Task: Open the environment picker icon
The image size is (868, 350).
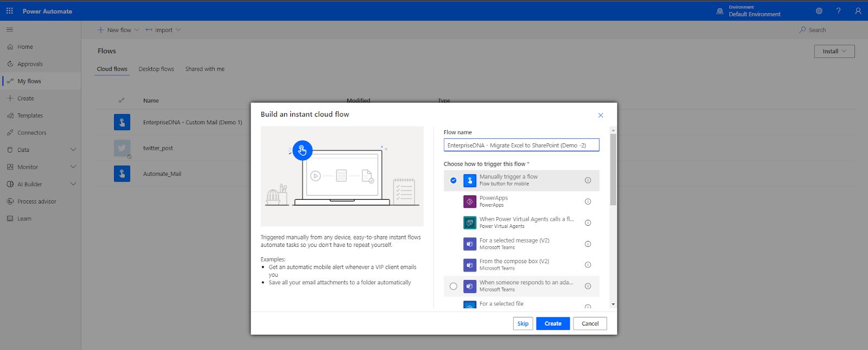Action: point(720,11)
